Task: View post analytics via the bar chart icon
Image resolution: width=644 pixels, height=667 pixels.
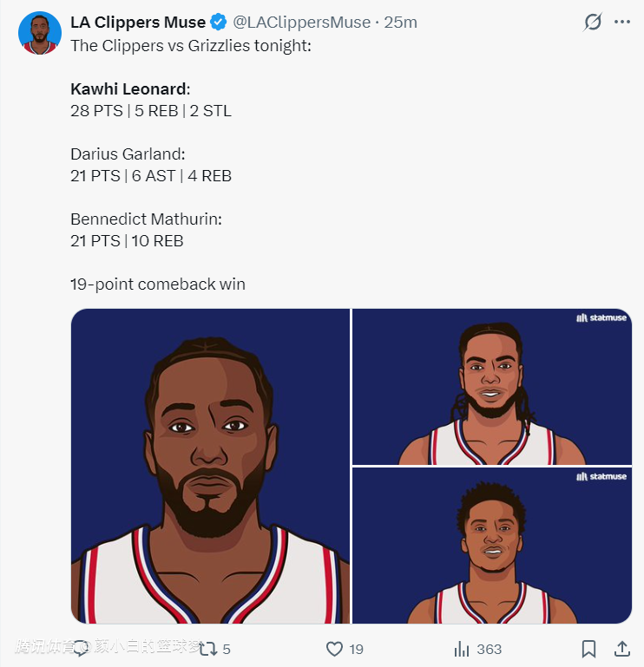Action: pos(462,649)
